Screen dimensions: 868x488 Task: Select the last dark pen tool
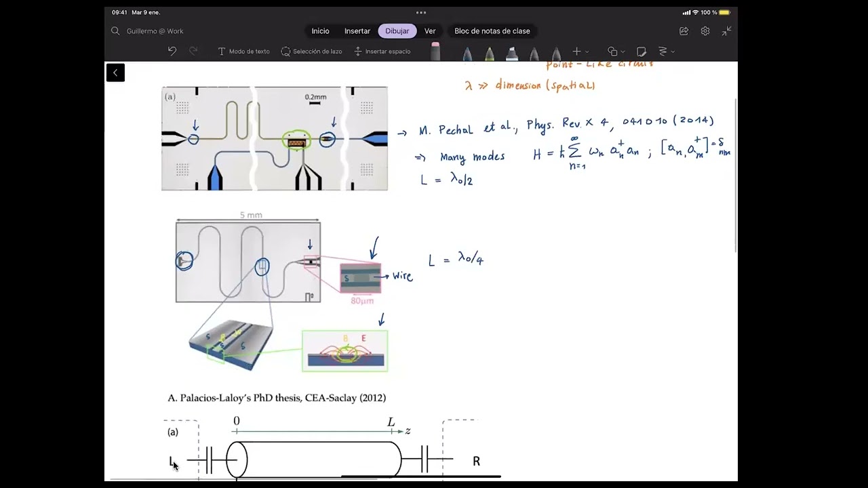(x=556, y=53)
